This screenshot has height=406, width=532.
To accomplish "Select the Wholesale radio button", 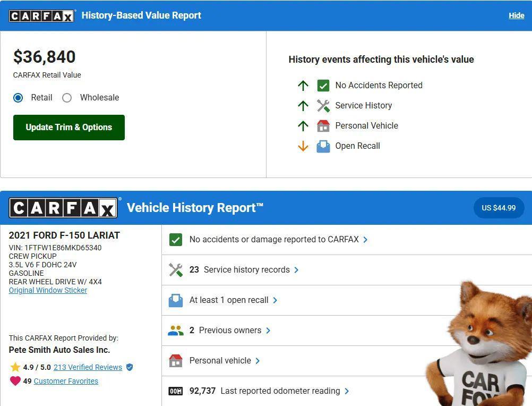I will pyautogui.click(x=67, y=98).
